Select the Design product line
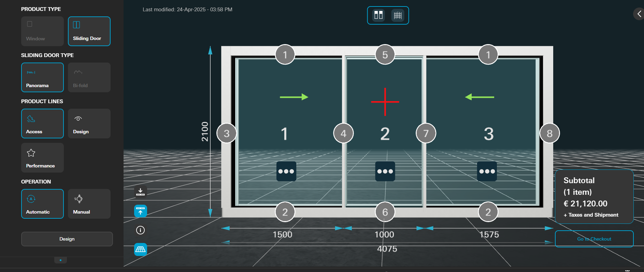The width and height of the screenshot is (644, 272). (89, 123)
